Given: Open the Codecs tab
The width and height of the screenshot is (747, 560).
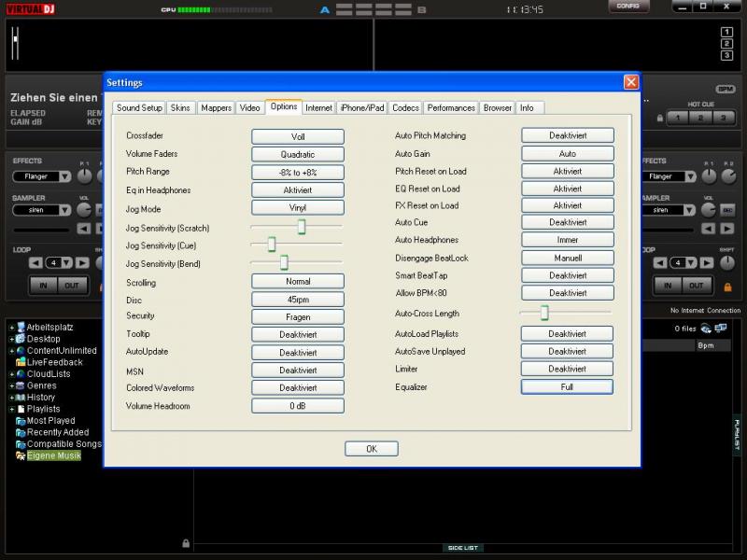Looking at the screenshot, I should tap(405, 108).
